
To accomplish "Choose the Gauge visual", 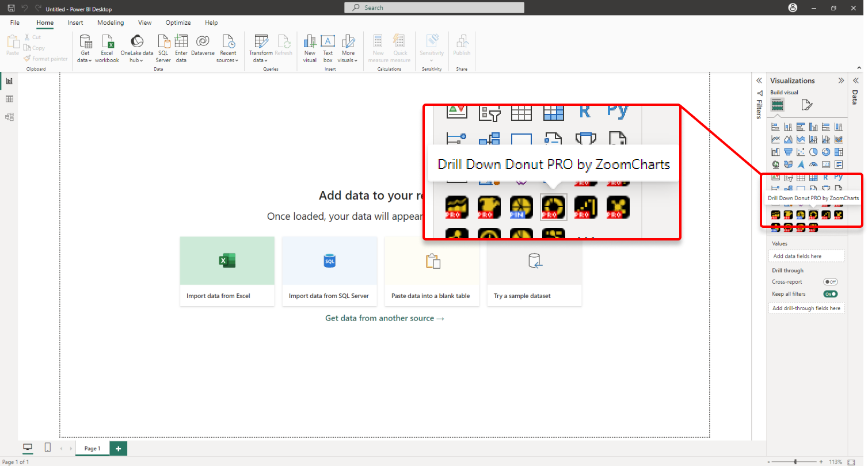I will point(813,165).
